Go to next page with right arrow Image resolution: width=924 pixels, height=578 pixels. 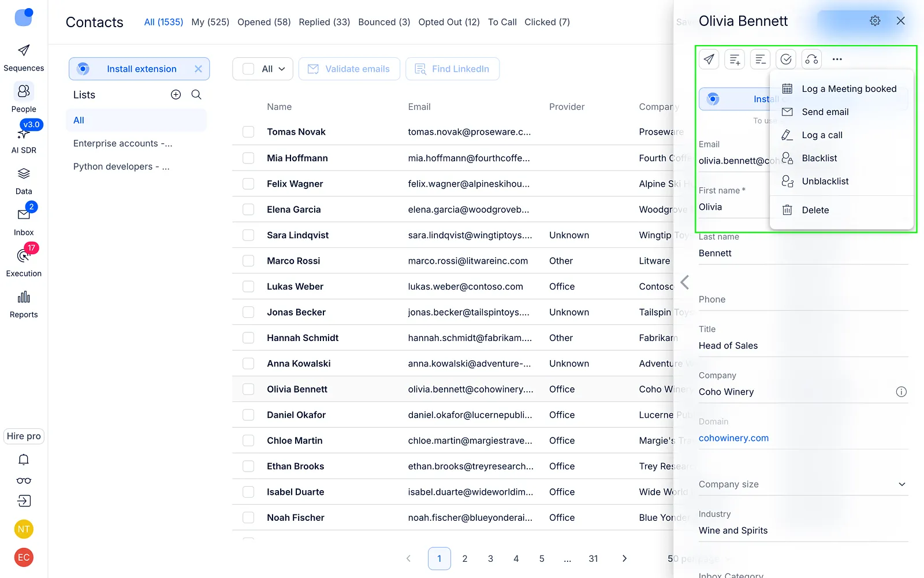pos(624,558)
